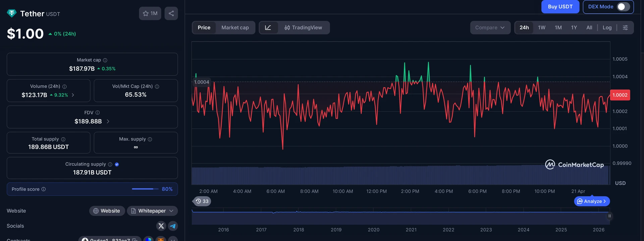Select the 24h time range
644x241 pixels.
524,27
